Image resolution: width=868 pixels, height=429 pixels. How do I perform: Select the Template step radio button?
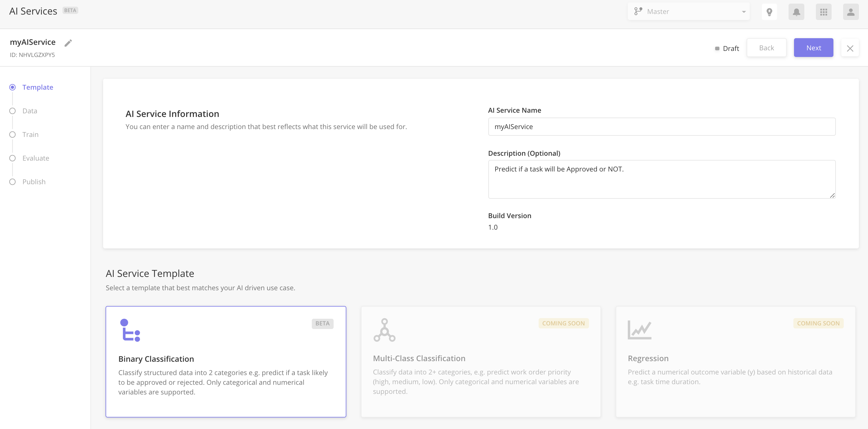[x=12, y=87]
